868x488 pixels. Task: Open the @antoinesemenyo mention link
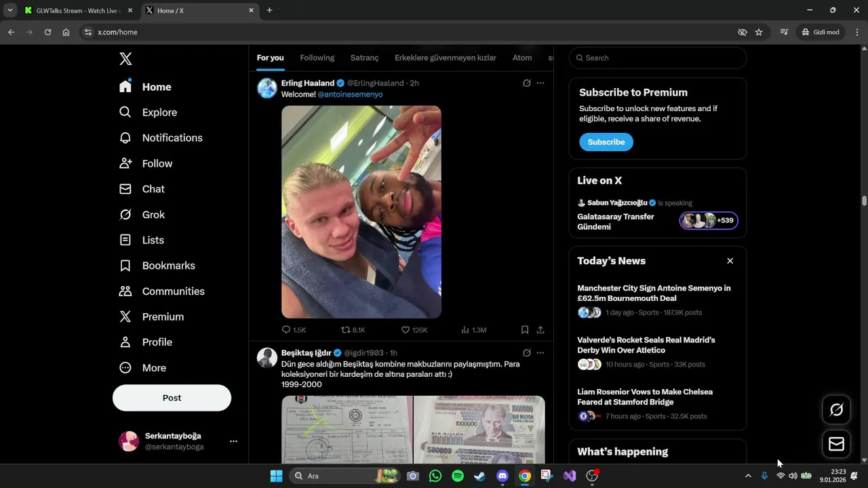350,94
